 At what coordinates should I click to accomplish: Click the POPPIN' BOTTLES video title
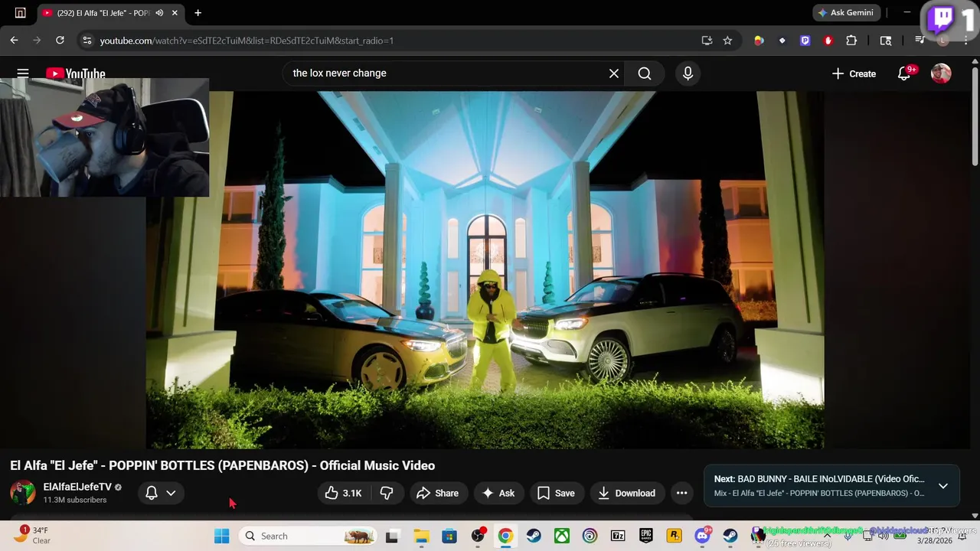tap(222, 465)
